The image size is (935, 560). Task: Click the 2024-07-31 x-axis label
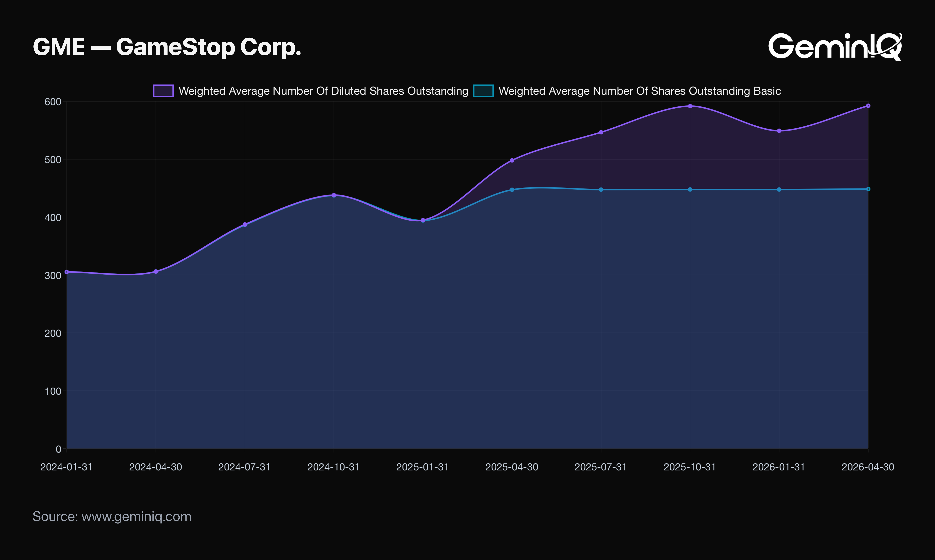coord(244,467)
